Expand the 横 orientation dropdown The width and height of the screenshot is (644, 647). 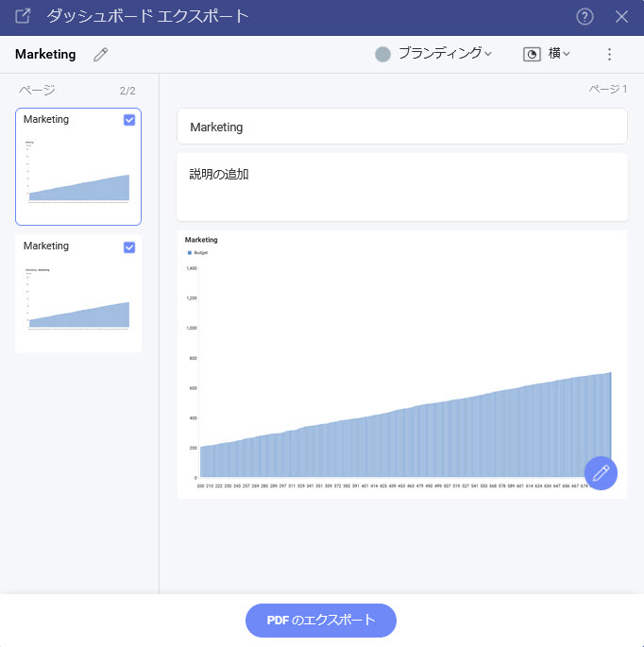click(559, 54)
